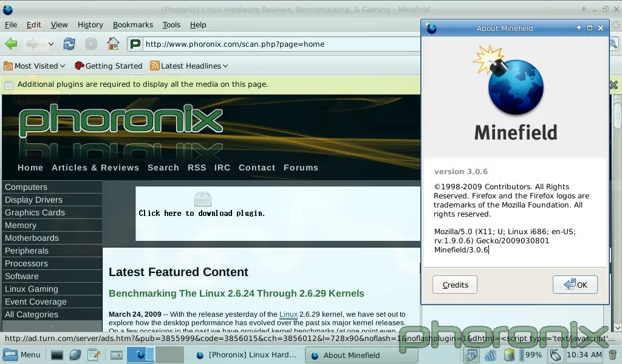Image resolution: width=622 pixels, height=364 pixels.
Task: Open the Linux Gaming category
Action: pyautogui.click(x=52, y=289)
